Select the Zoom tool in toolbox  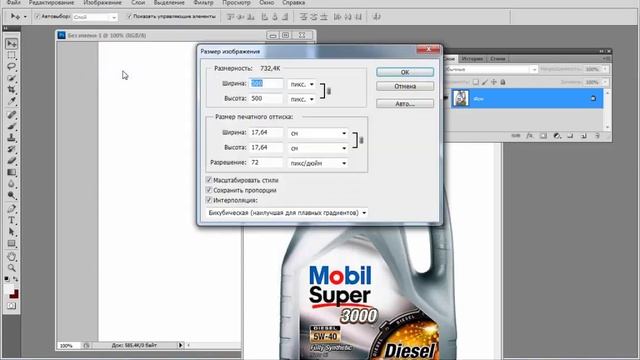click(x=11, y=268)
